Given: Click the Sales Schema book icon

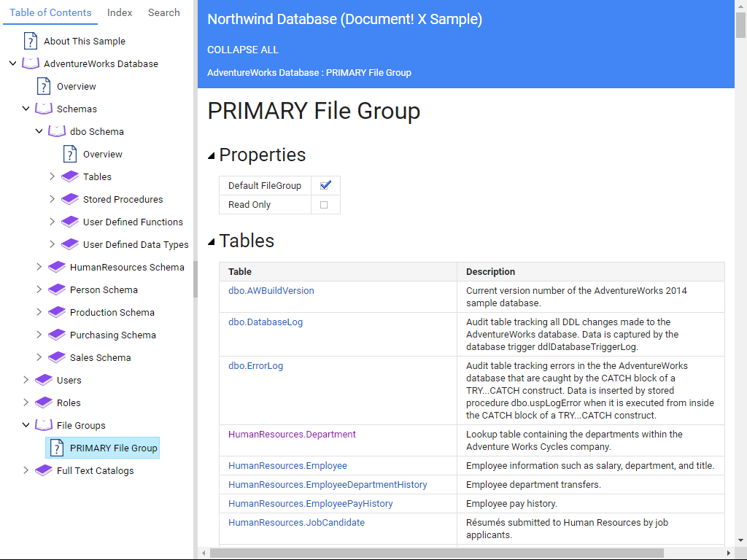Looking at the screenshot, I should click(x=57, y=357).
